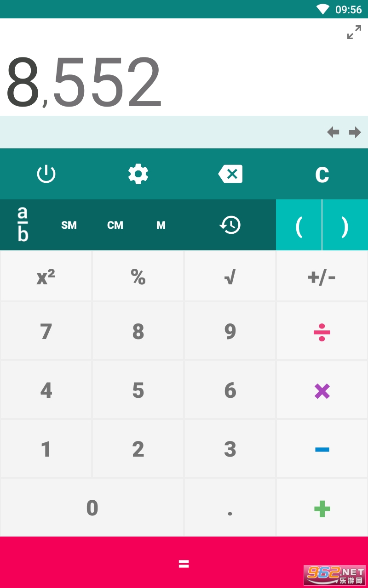Viewport: 368px width, 588px height.
Task: Tap the purple multiply operator
Action: [322, 390]
